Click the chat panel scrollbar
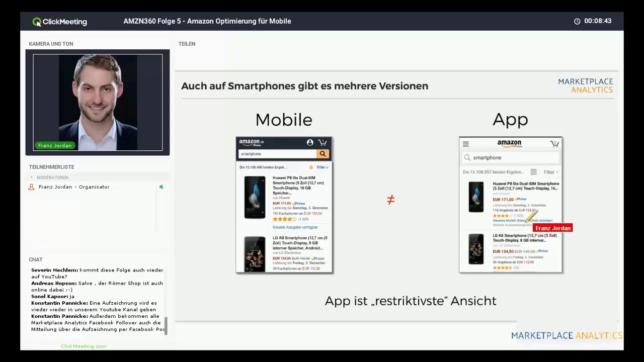Screen dimensions: 644x362 pos(166,326)
